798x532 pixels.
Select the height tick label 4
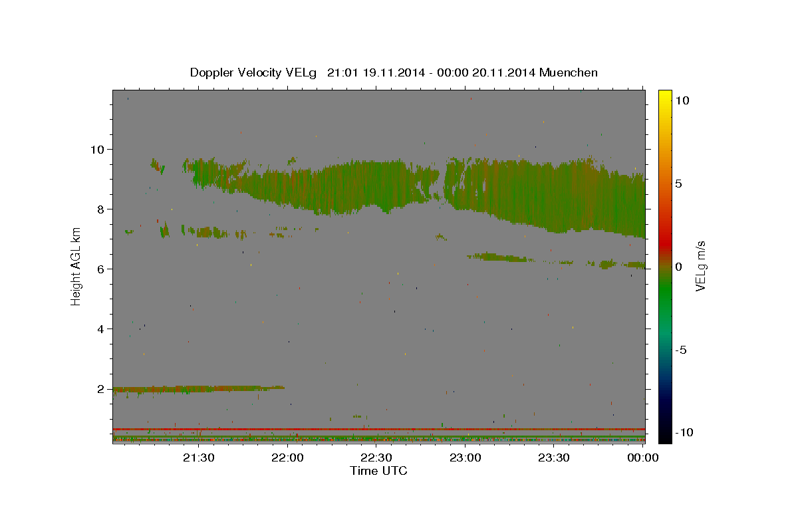tap(102, 329)
